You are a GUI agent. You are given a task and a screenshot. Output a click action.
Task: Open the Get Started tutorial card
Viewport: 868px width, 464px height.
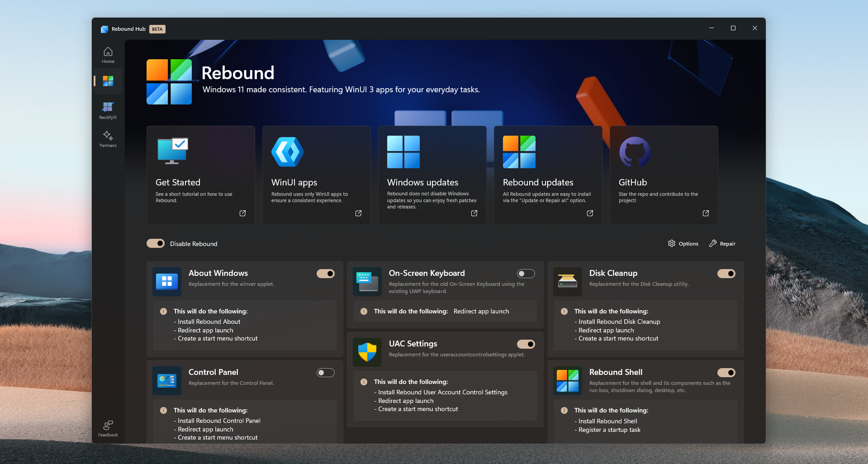[201, 175]
